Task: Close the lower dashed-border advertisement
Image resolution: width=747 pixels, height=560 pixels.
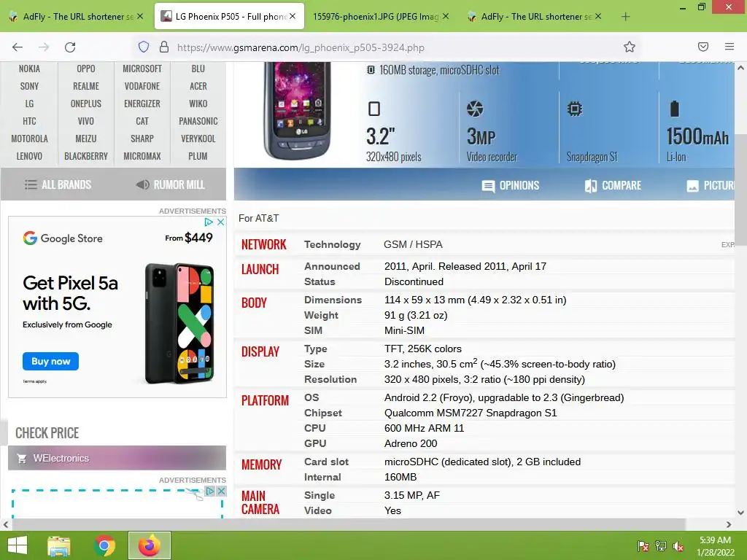Action: (x=221, y=491)
